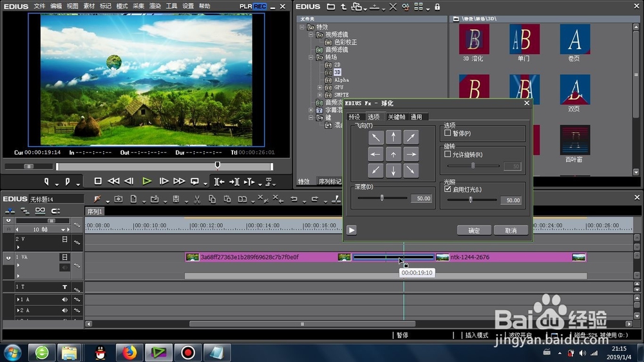Click the 取消 button
The height and width of the screenshot is (362, 644).
coord(511,231)
